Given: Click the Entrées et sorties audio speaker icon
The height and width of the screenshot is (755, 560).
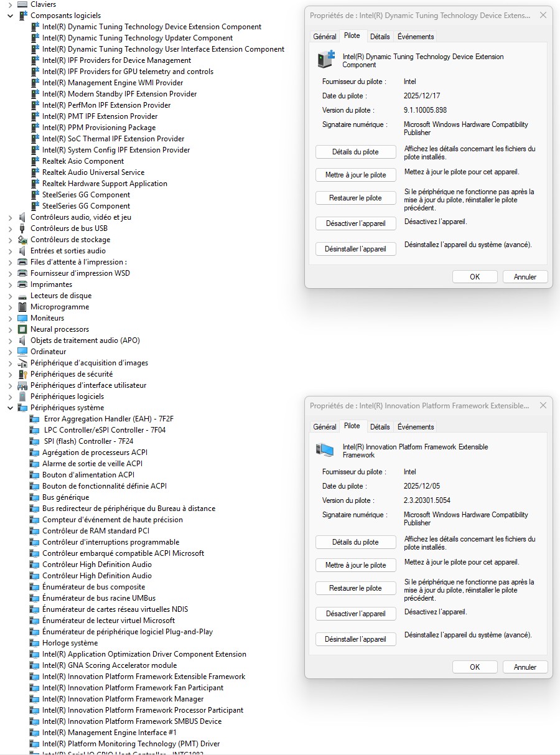Looking at the screenshot, I should click(x=22, y=251).
